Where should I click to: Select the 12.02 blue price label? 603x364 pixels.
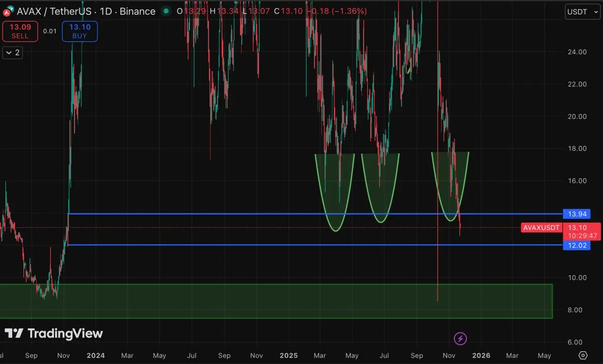tap(577, 245)
